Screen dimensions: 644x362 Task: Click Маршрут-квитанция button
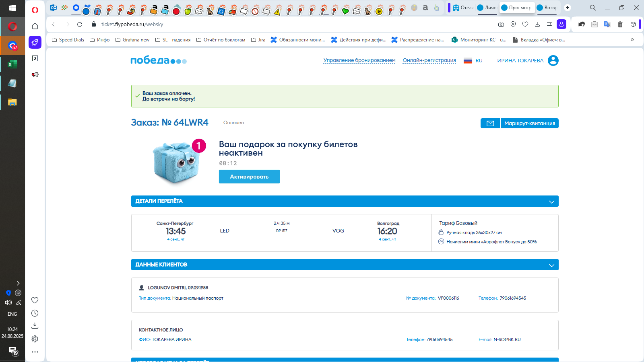click(529, 123)
